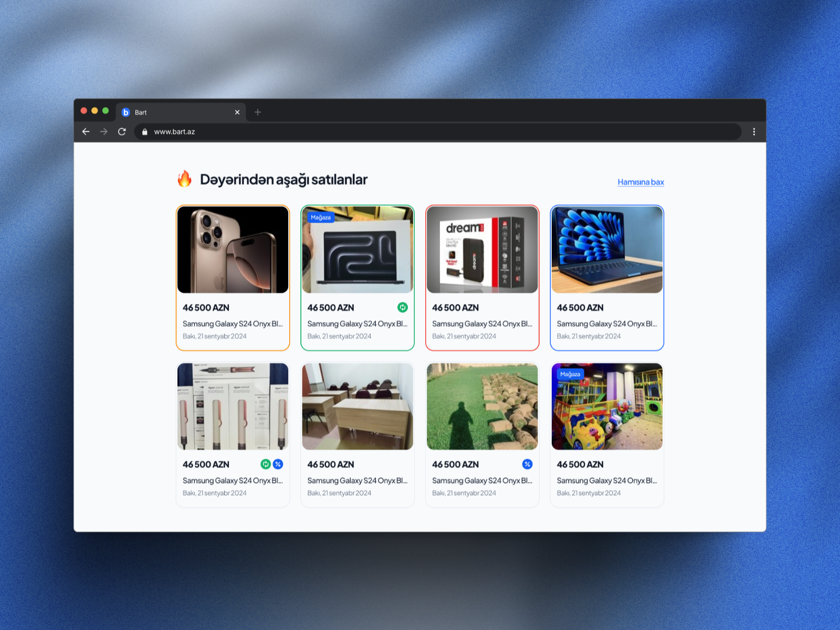Click the browser forward arrow
Image resolution: width=840 pixels, height=630 pixels.
coord(104,132)
